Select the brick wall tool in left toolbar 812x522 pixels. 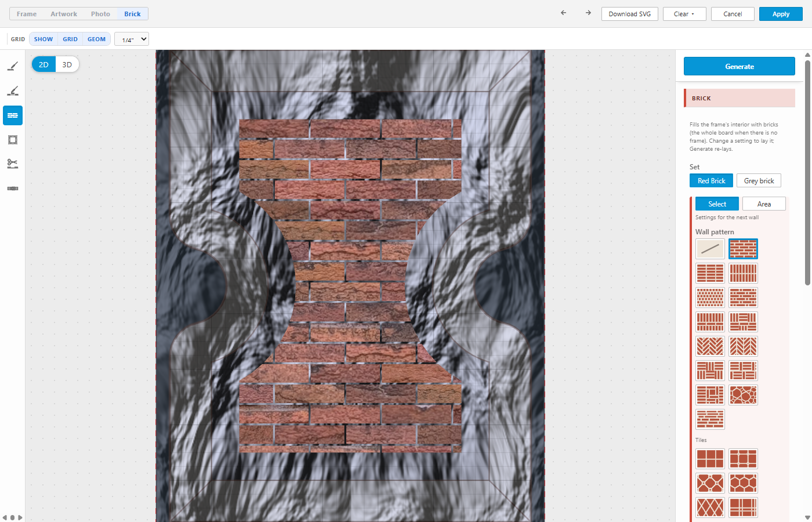13,115
